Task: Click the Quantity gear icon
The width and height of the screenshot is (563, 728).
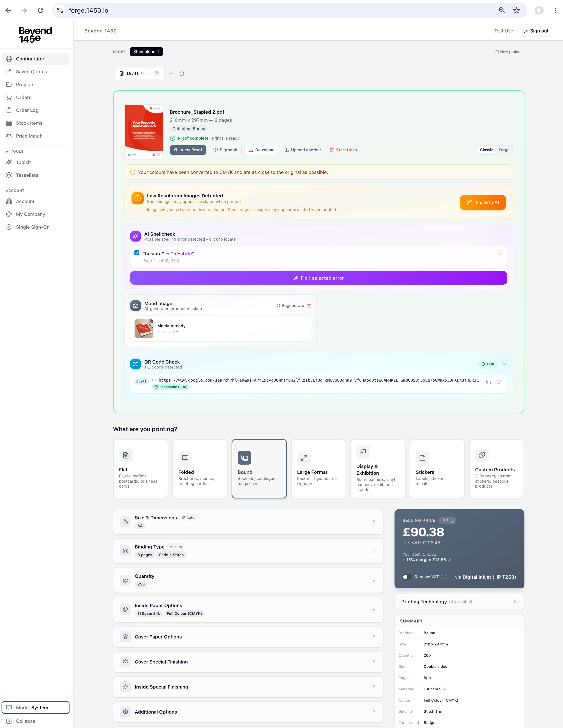Action: click(125, 580)
